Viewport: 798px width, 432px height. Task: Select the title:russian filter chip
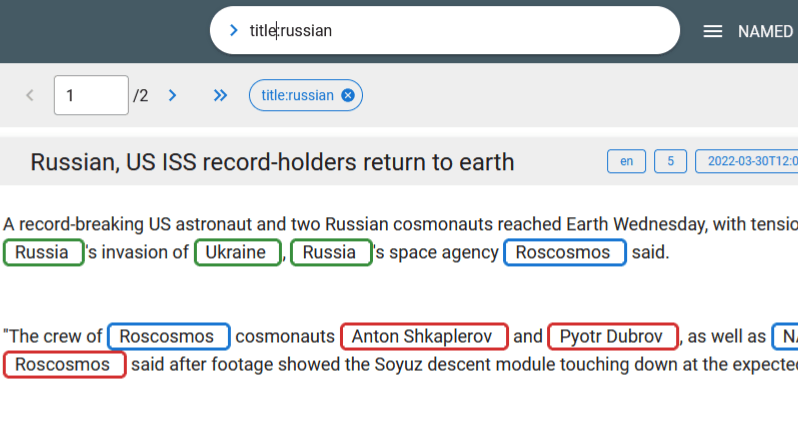pos(296,96)
